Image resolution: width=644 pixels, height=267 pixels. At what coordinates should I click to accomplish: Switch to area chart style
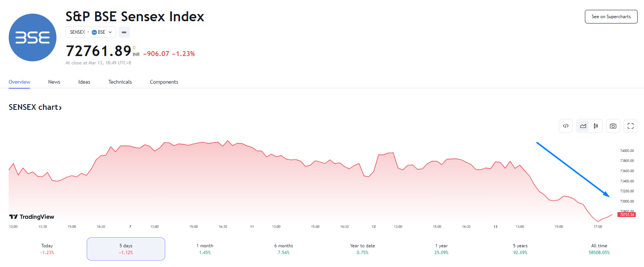tap(583, 126)
